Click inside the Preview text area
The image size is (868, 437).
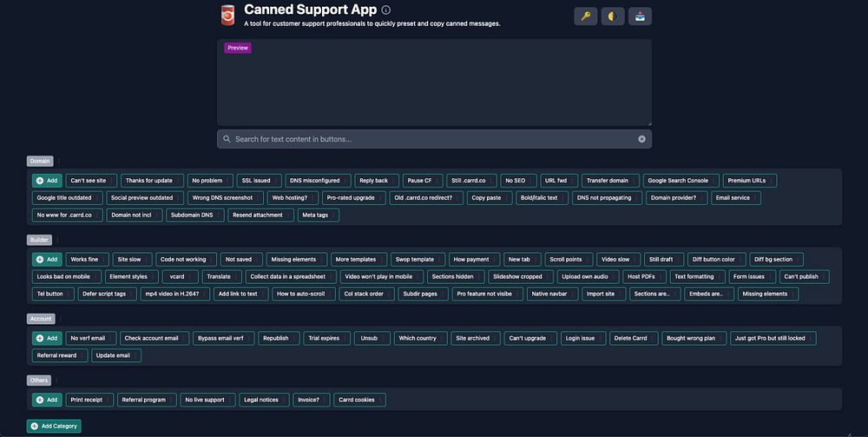(434, 83)
